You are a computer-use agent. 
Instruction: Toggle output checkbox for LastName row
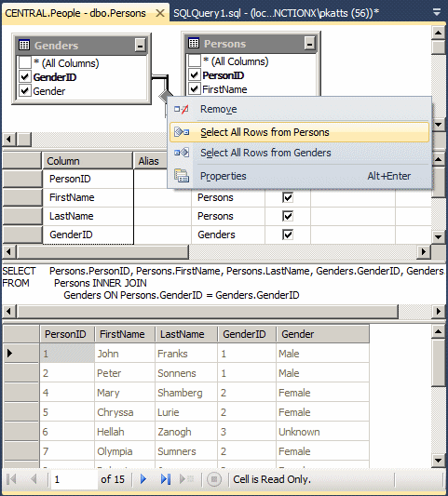[x=288, y=216]
